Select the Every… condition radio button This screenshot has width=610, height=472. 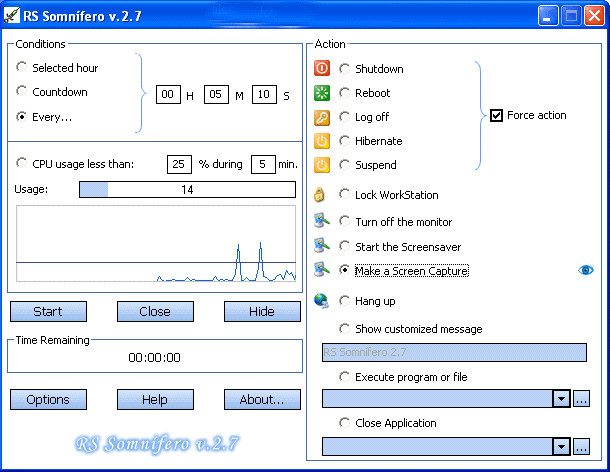coord(22,116)
